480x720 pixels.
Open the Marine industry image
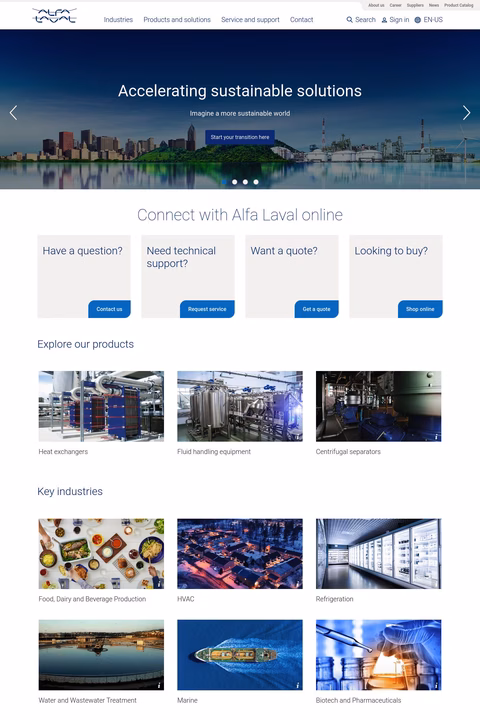(240, 655)
